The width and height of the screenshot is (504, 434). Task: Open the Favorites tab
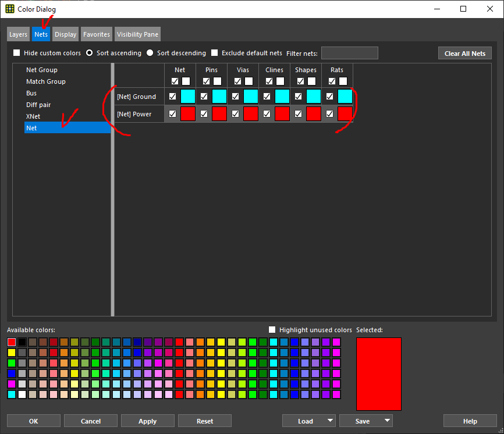coord(97,34)
